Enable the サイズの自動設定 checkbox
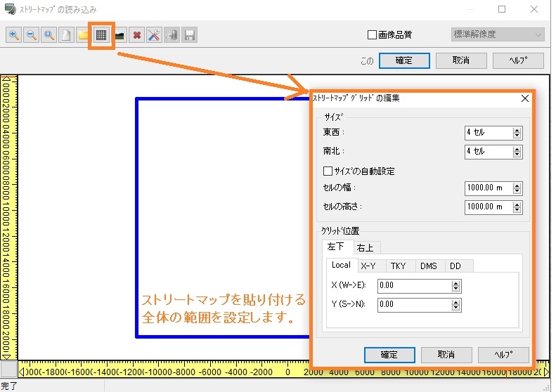 pos(328,171)
